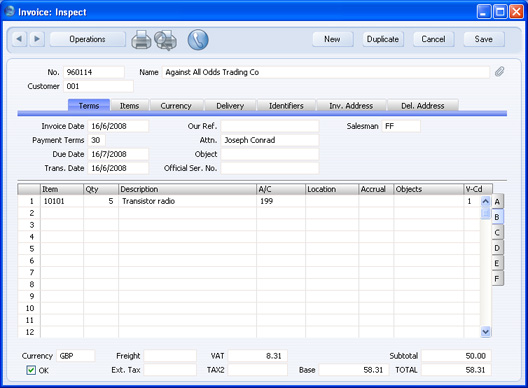This screenshot has height=388, width=528.
Task: Select flip C button beside grid
Action: 497,232
